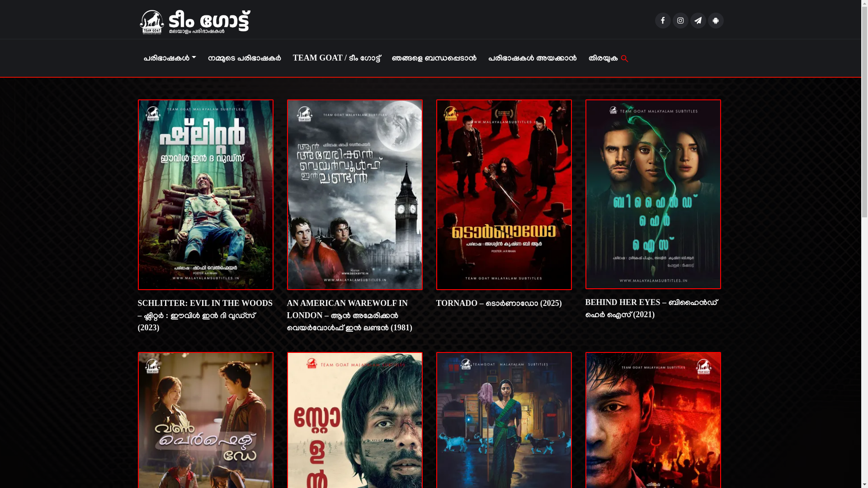Click BEHIND HER EYES (2021) title link
868x488 pixels.
tap(651, 308)
